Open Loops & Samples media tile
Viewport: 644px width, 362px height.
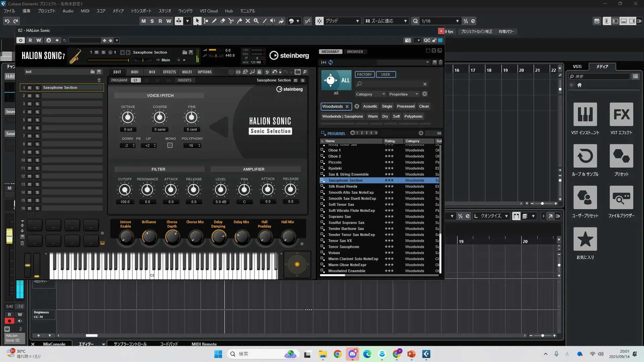point(585,156)
